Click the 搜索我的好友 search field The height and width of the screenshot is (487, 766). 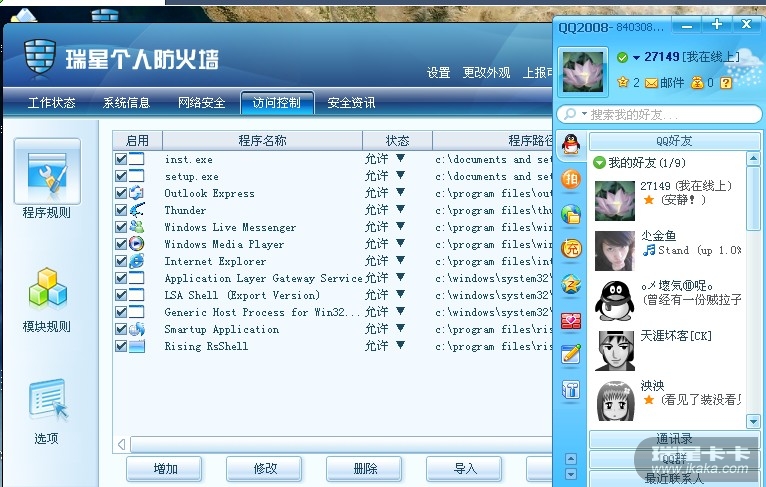tap(660, 114)
